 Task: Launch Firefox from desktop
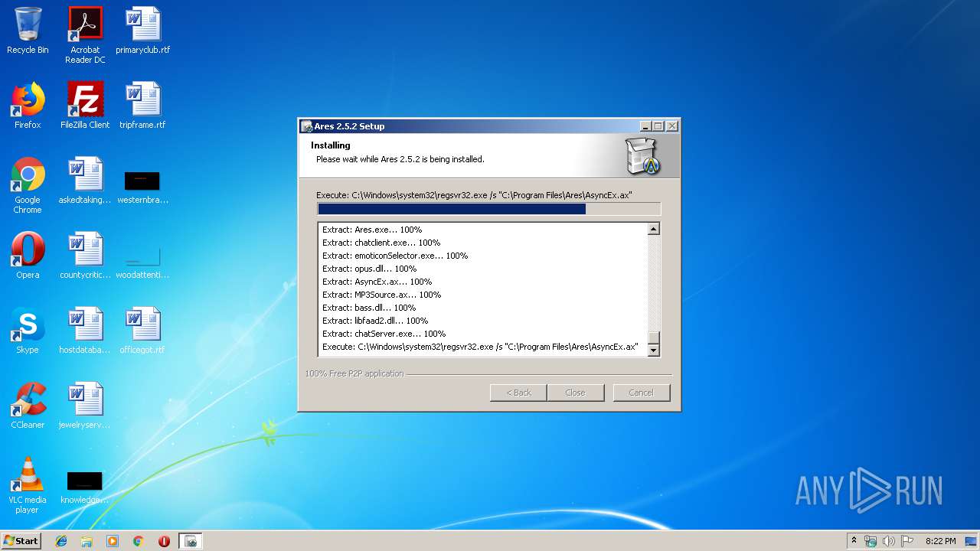(x=28, y=106)
